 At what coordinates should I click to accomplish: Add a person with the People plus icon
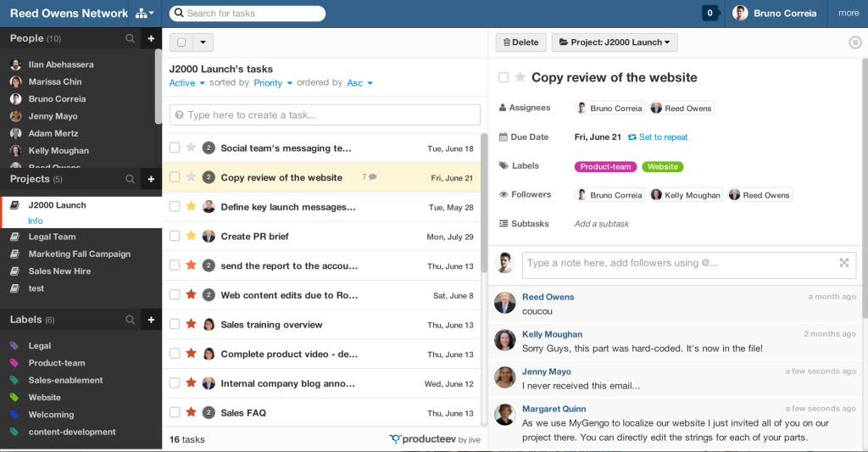coord(151,38)
